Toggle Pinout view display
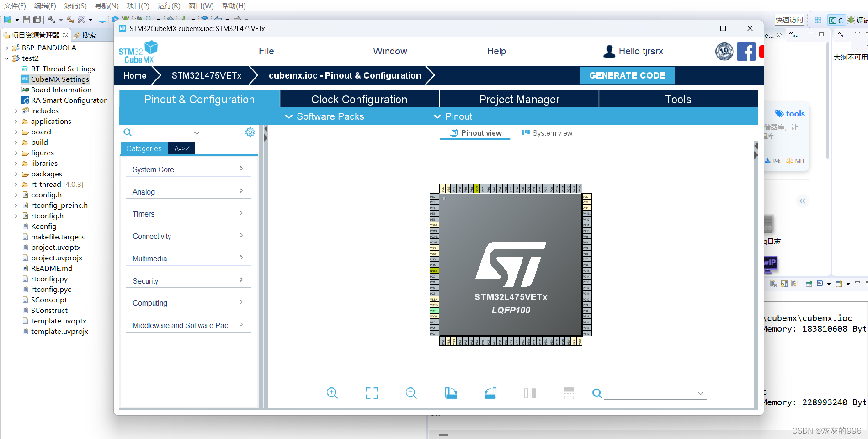The width and height of the screenshot is (868, 439). (x=475, y=133)
